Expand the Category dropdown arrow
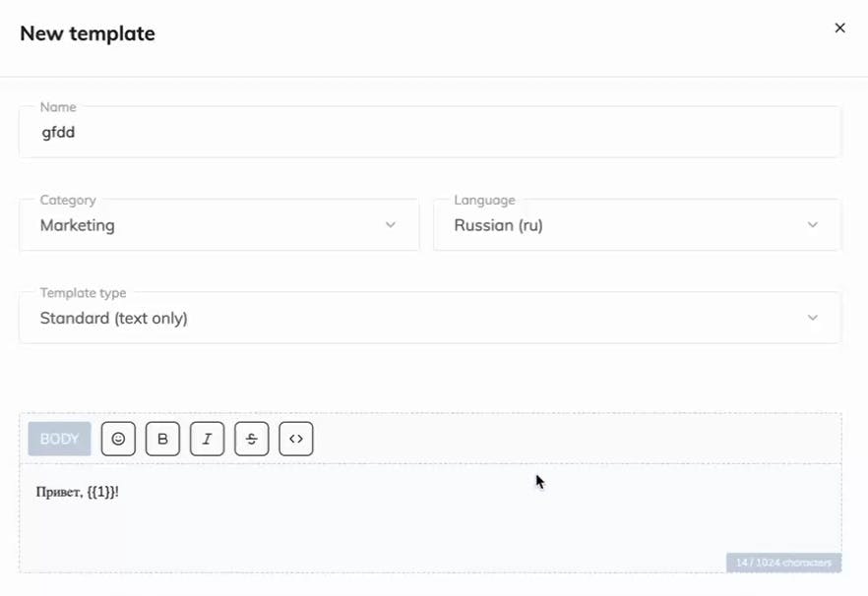 [x=391, y=225]
